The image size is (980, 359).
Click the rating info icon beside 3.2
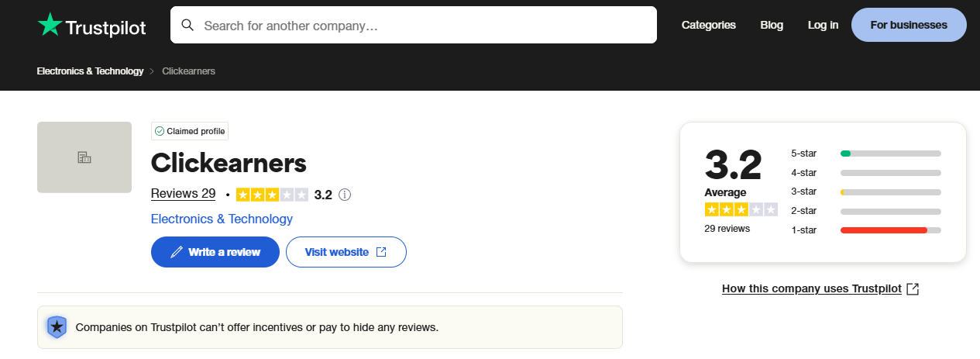point(346,195)
